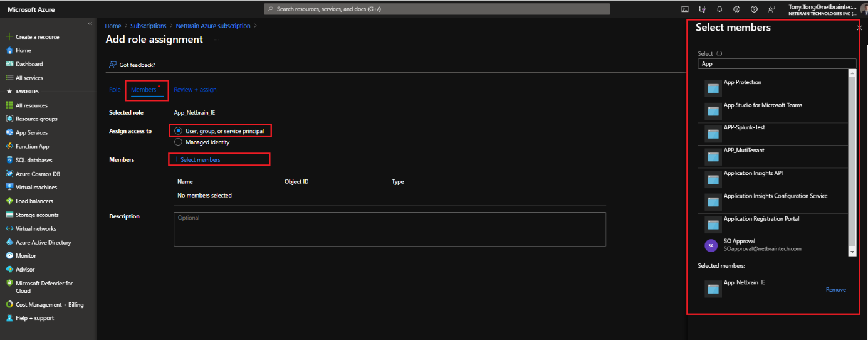Switch to the Role tab

point(115,90)
